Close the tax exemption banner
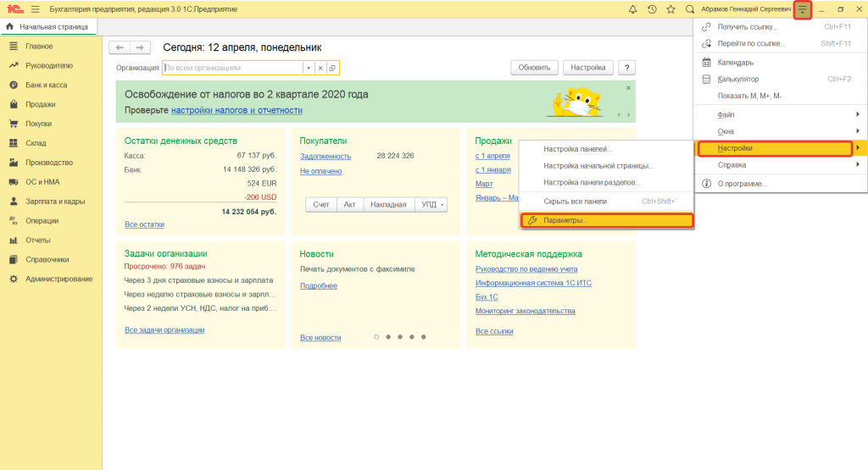The width and height of the screenshot is (868, 470). [628, 87]
